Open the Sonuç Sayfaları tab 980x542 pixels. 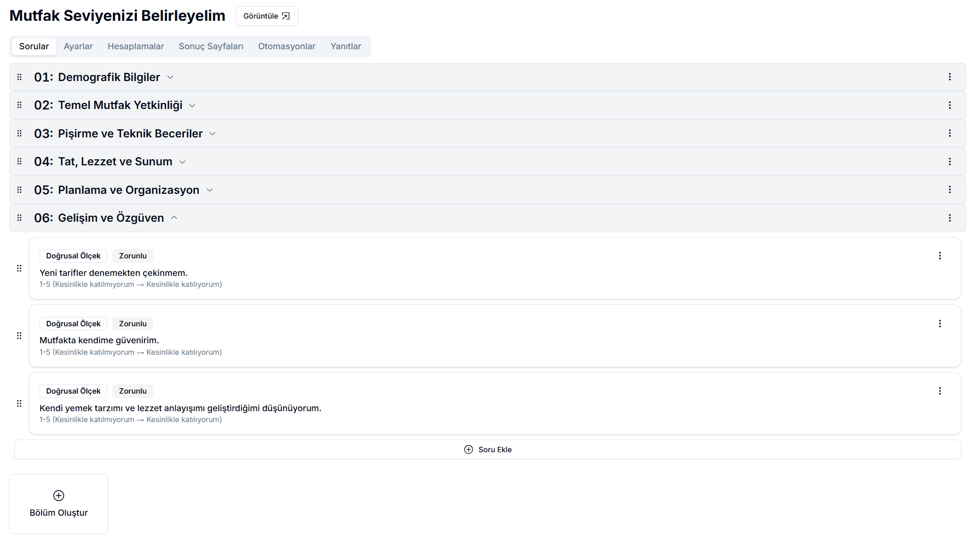tap(211, 47)
